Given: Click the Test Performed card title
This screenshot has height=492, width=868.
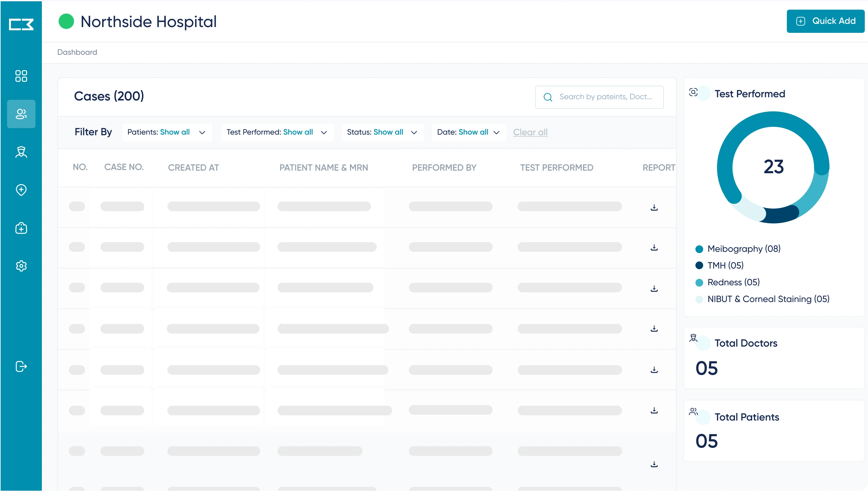Looking at the screenshot, I should click(750, 94).
